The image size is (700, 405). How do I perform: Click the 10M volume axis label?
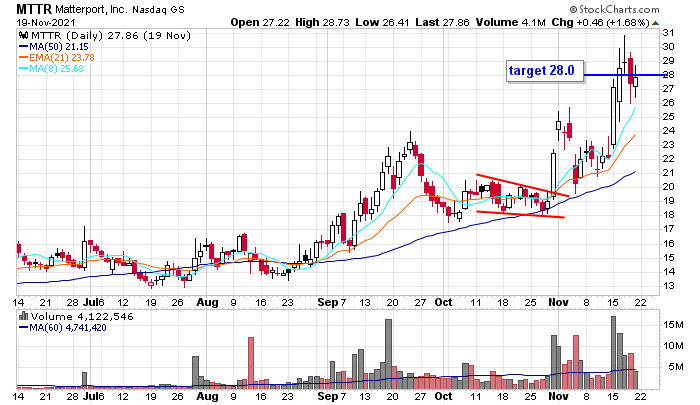(x=673, y=346)
